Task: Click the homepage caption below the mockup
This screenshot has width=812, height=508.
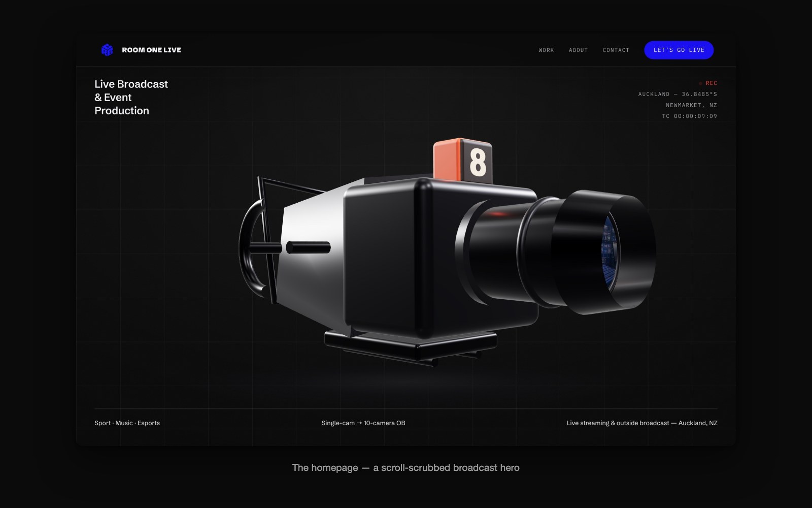Action: (x=405, y=467)
